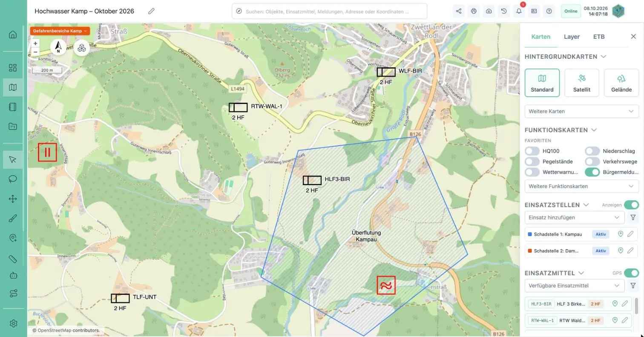This screenshot has width=644, height=337.
Task: Open the home view in the sidebar
Action: (13, 35)
